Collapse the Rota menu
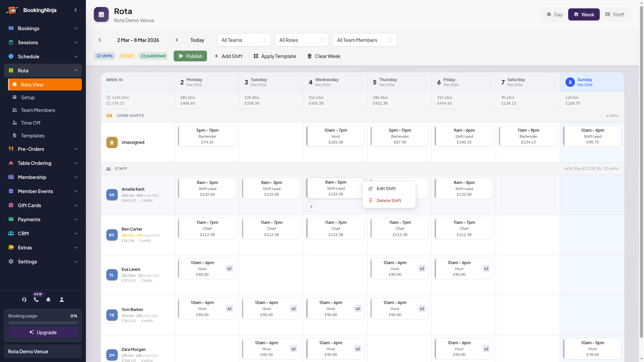This screenshot has height=362, width=644. point(43,70)
